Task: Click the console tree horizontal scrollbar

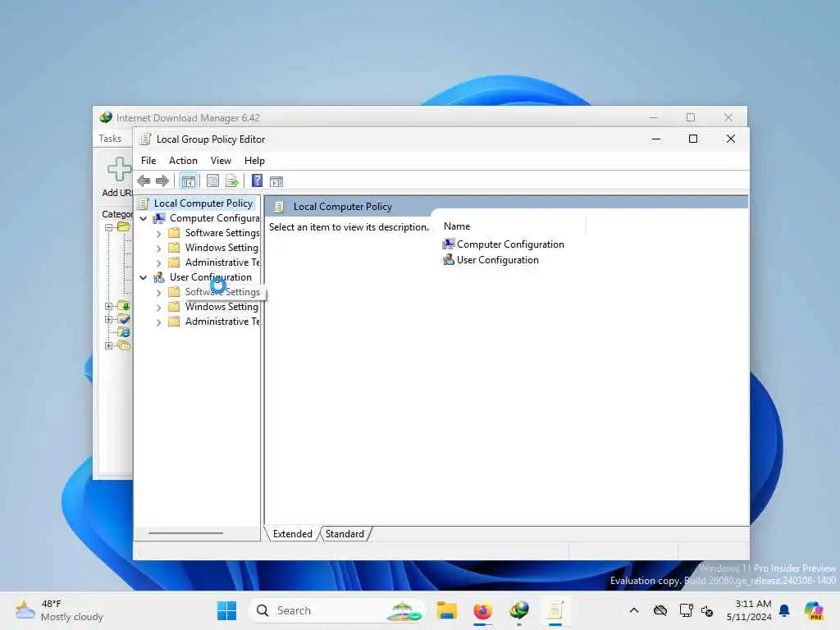Action: pyautogui.click(x=186, y=533)
